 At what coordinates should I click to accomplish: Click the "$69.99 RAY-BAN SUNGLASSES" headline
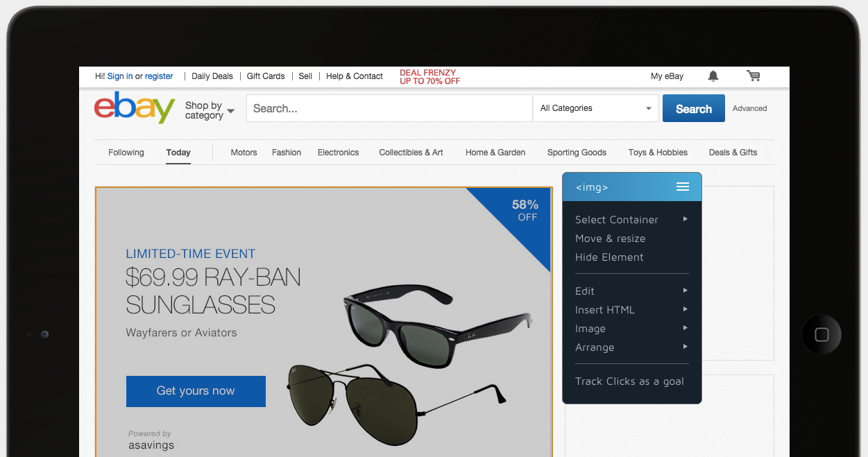click(x=213, y=291)
